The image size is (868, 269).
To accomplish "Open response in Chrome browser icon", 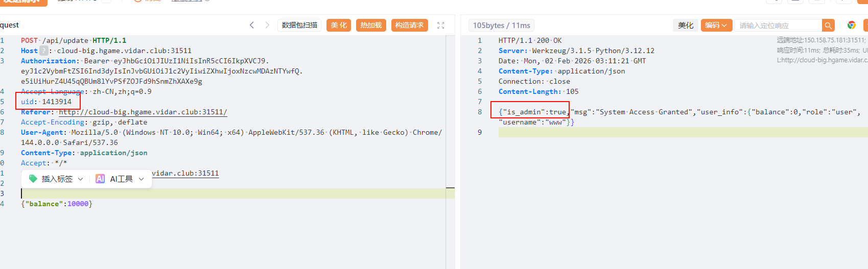I will (x=851, y=25).
